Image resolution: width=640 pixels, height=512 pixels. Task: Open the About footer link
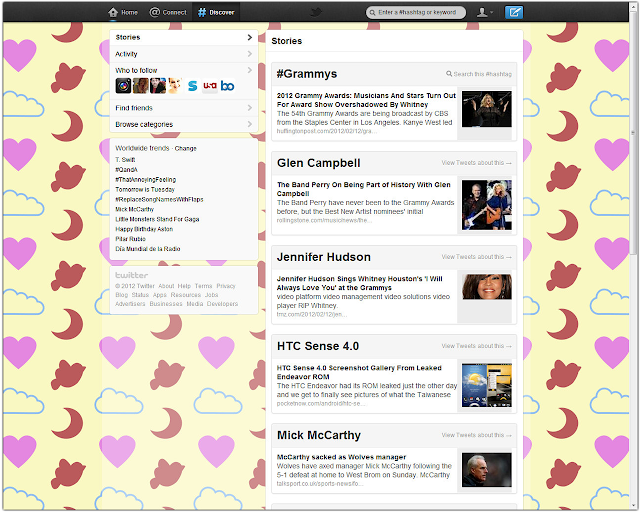click(x=166, y=286)
